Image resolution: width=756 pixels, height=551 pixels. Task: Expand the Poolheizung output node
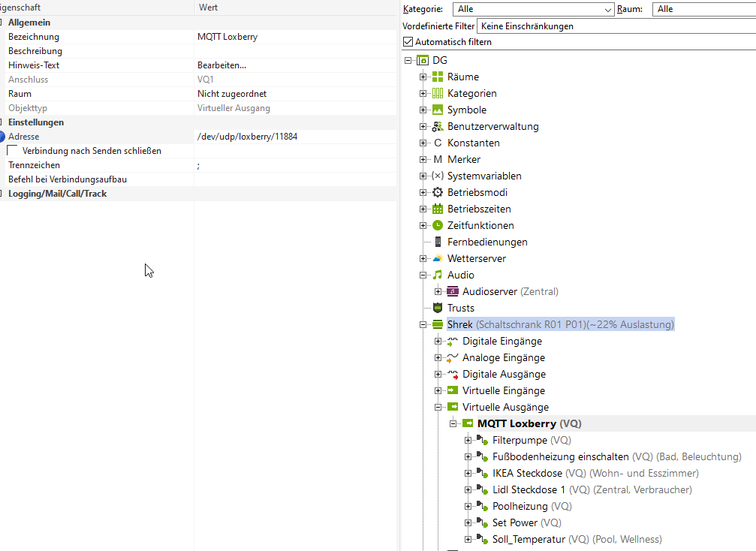coord(468,506)
